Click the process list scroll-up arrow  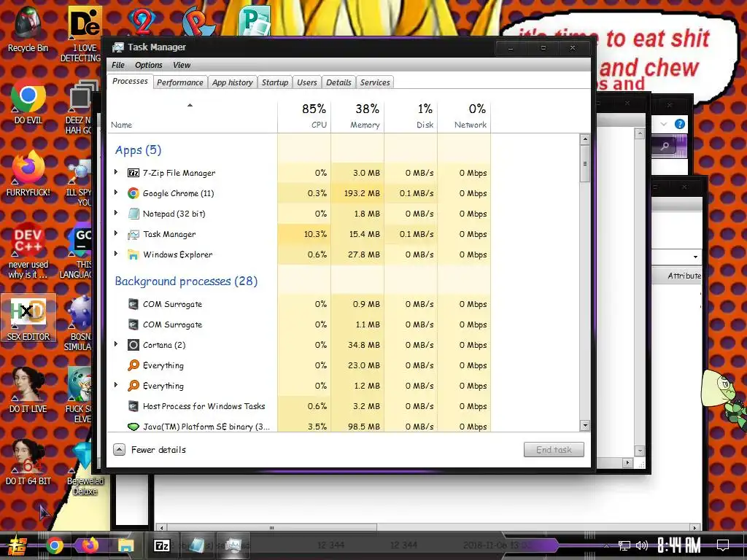(x=585, y=139)
